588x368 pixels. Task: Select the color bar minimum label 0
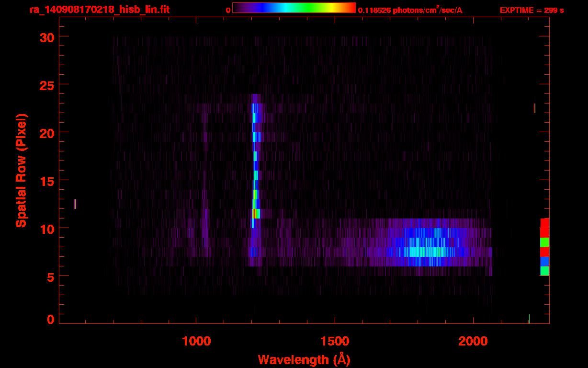[228, 10]
